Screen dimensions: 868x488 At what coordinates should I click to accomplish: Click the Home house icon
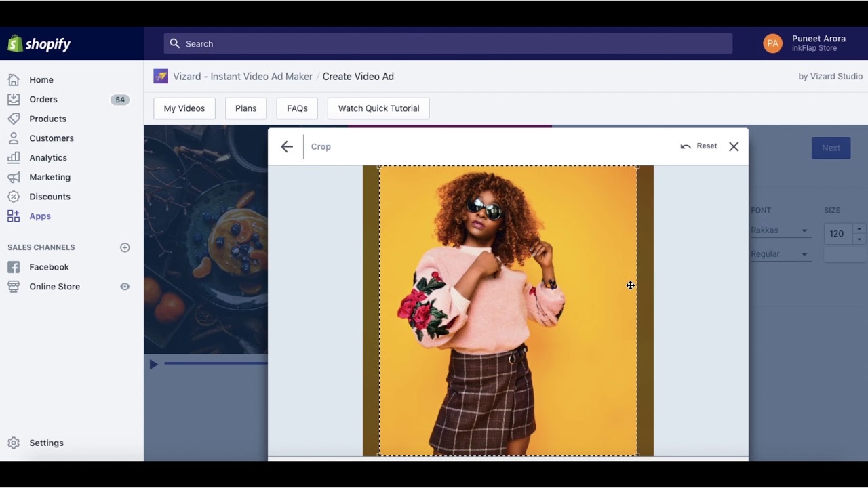tap(14, 80)
